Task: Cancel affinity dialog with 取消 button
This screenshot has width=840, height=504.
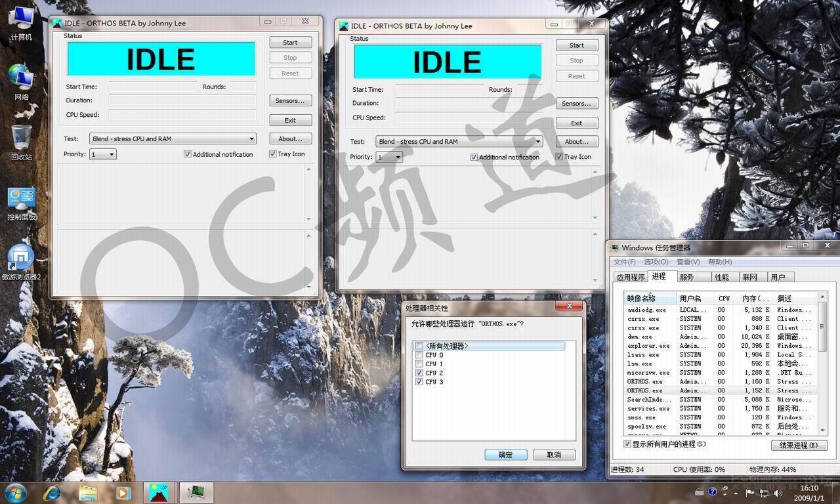Action: (554, 455)
